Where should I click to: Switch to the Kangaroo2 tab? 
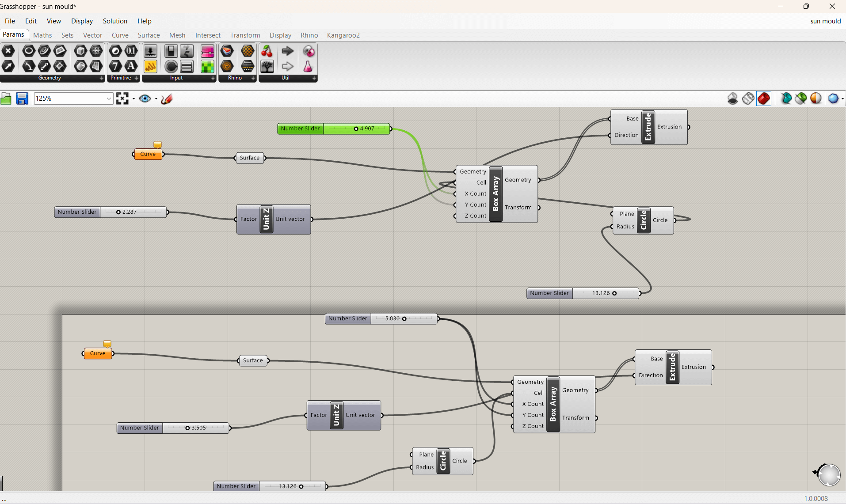point(343,35)
